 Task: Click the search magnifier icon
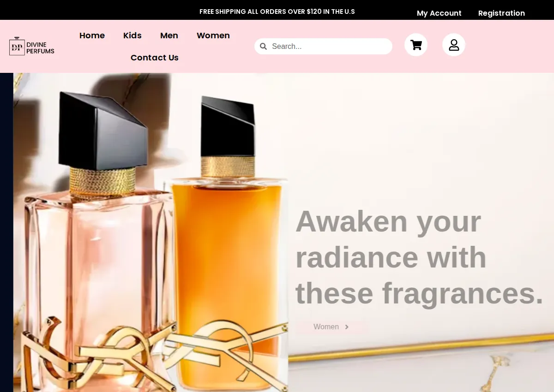263,46
